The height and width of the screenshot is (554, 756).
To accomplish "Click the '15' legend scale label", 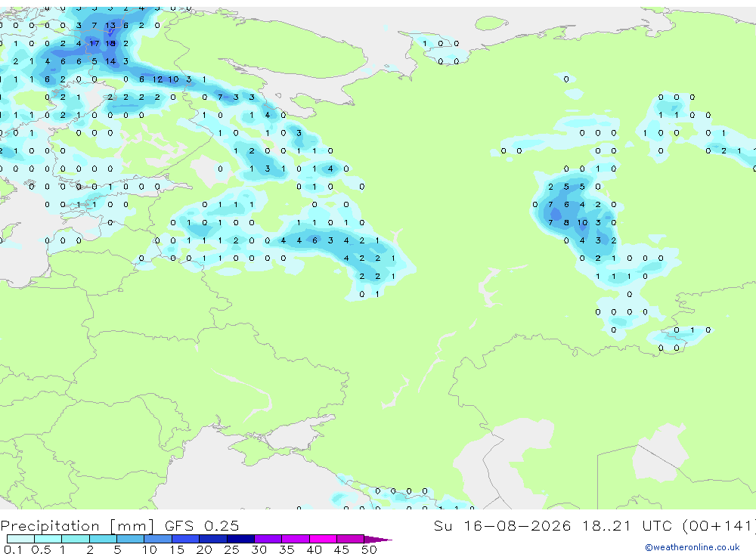I will (x=176, y=549).
